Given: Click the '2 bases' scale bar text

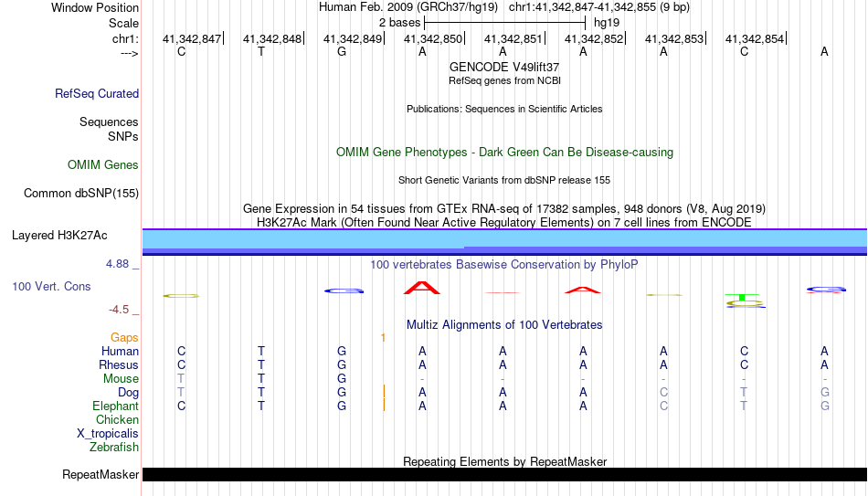Looking at the screenshot, I should click(399, 23).
